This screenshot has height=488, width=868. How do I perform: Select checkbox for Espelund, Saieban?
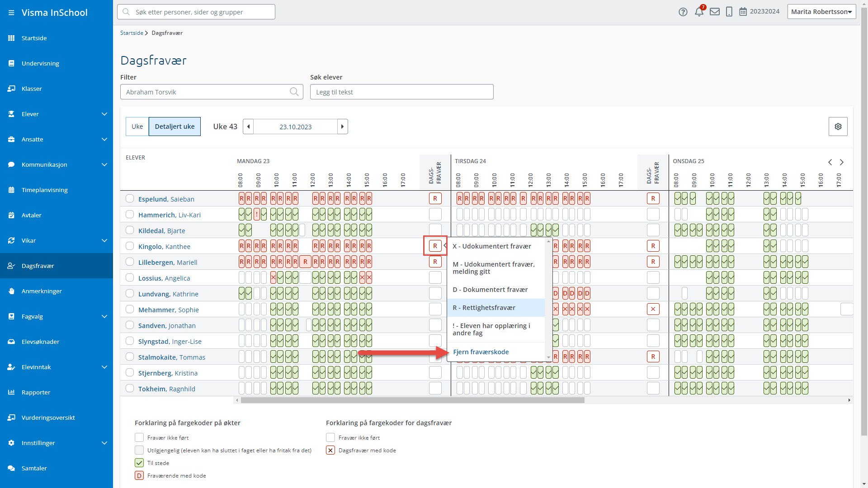[130, 198]
